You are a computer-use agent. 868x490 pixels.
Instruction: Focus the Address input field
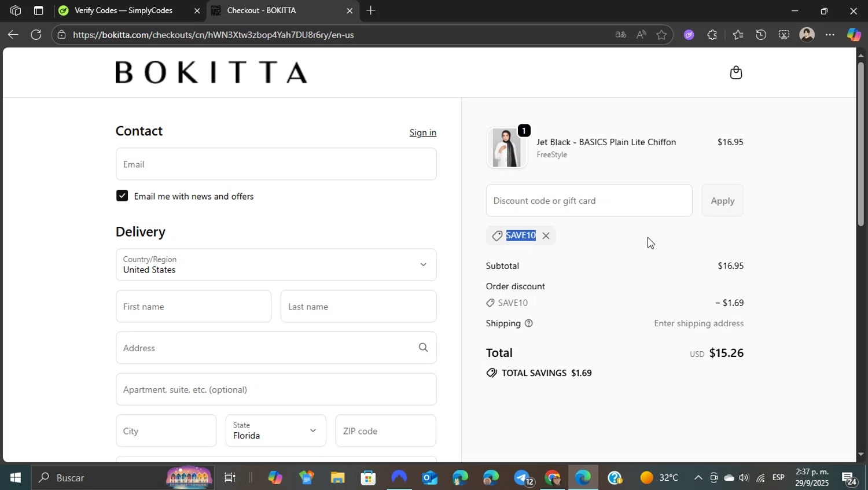point(276,348)
